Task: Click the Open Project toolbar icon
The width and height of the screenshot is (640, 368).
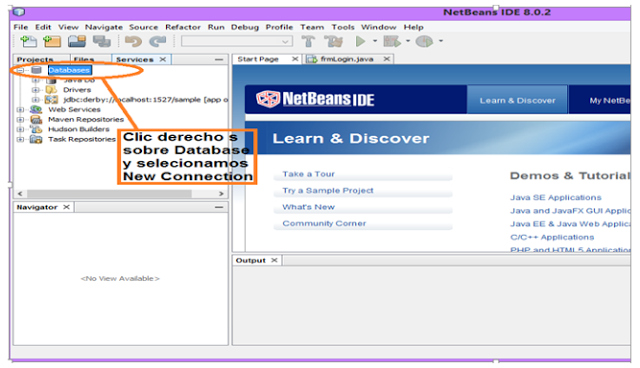Action: click(77, 41)
